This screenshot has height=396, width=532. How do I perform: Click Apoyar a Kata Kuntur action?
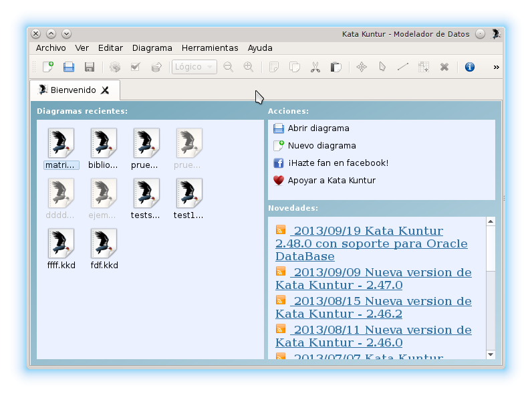pos(324,181)
